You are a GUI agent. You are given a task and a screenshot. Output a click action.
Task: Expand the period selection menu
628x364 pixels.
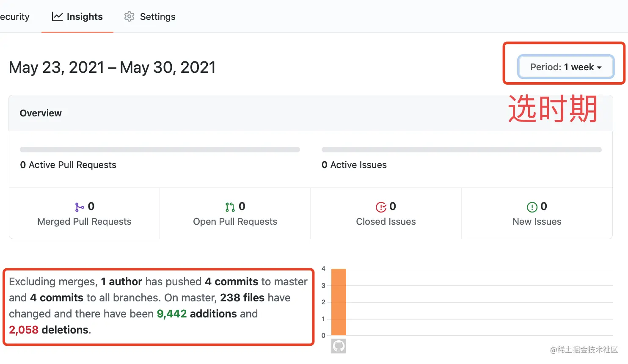[x=566, y=67]
